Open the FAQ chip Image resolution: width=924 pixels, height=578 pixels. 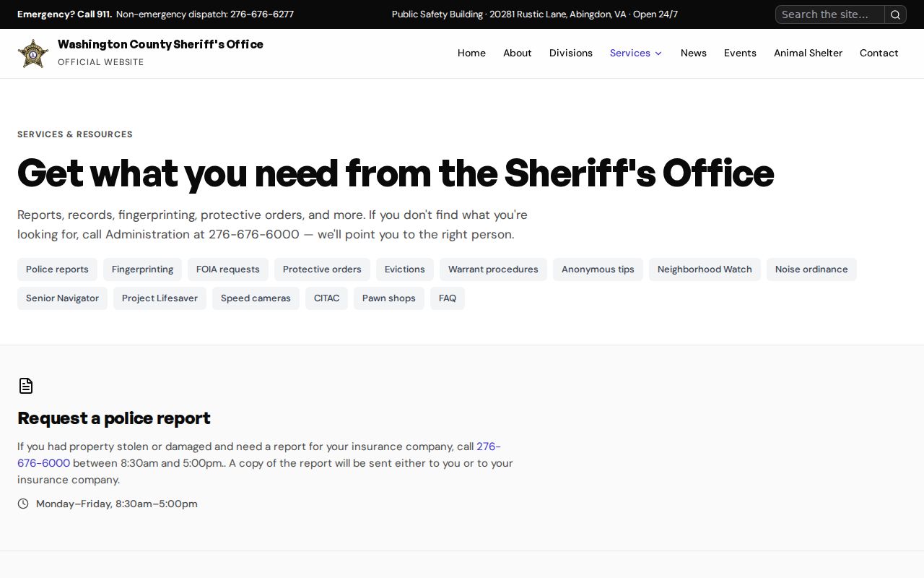(x=448, y=298)
